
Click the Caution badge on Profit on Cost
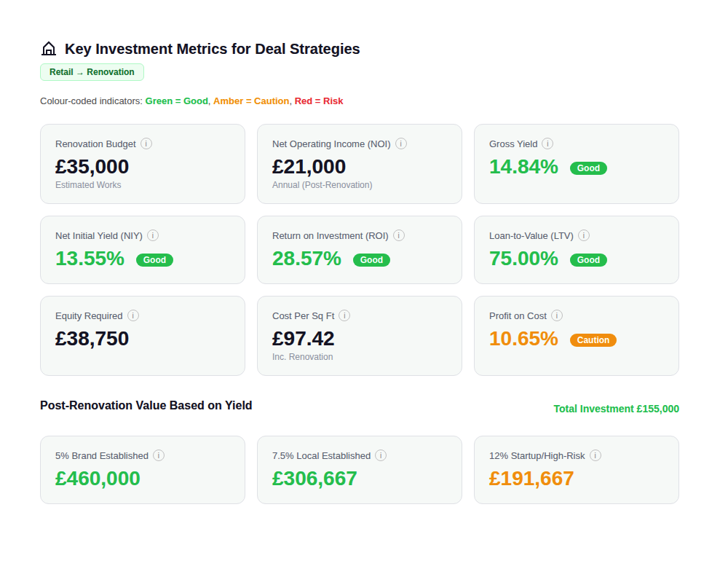coord(593,339)
